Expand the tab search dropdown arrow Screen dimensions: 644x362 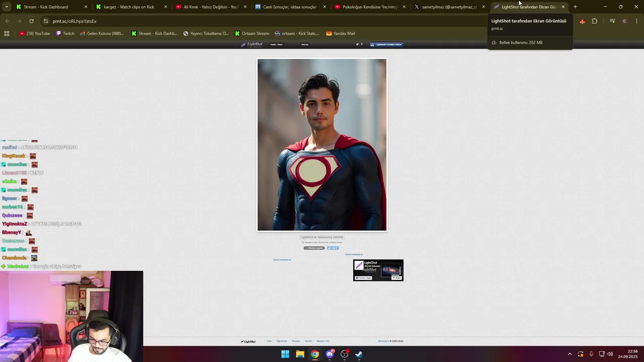pyautogui.click(x=7, y=7)
